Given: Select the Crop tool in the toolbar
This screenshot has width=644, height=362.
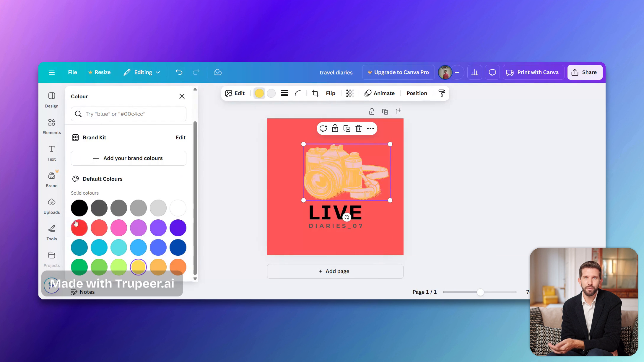Looking at the screenshot, I should pos(315,93).
